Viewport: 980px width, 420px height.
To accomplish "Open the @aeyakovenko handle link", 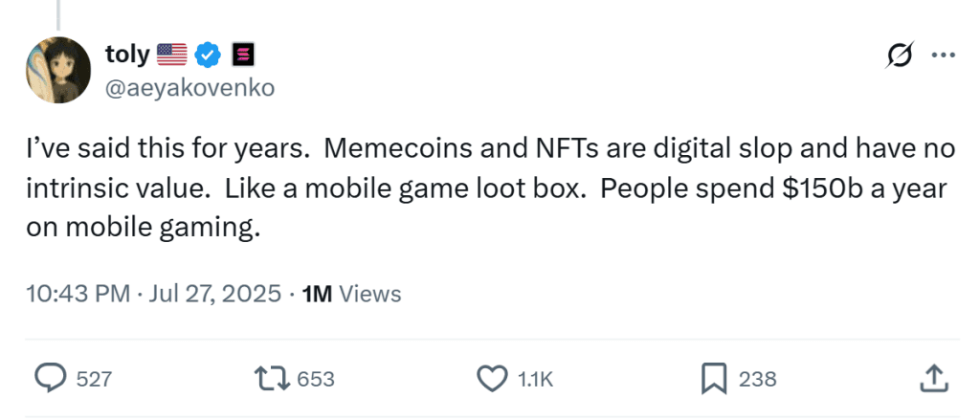I will click(189, 88).
